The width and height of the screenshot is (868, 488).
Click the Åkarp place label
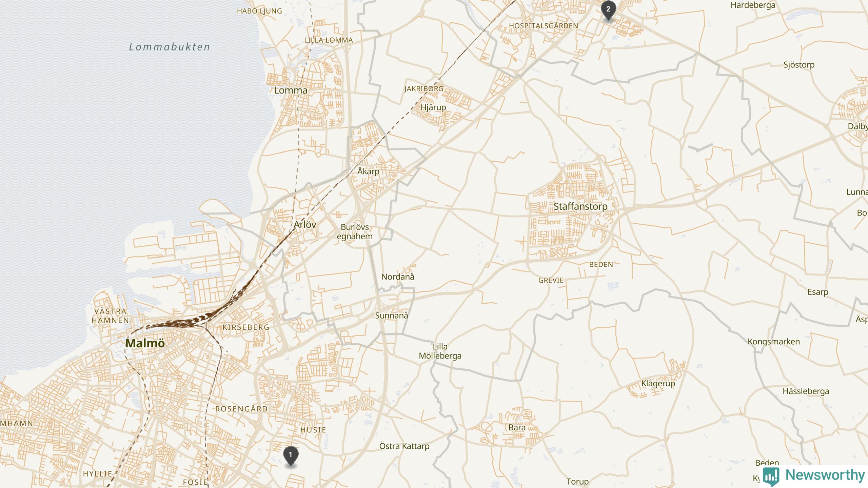click(368, 171)
